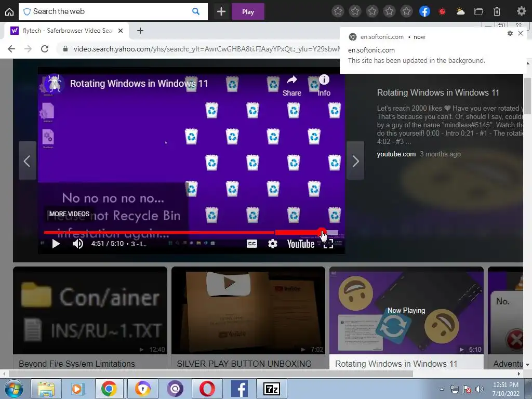The width and height of the screenshot is (532, 399).
Task: Reload the current page
Action: click(45, 49)
